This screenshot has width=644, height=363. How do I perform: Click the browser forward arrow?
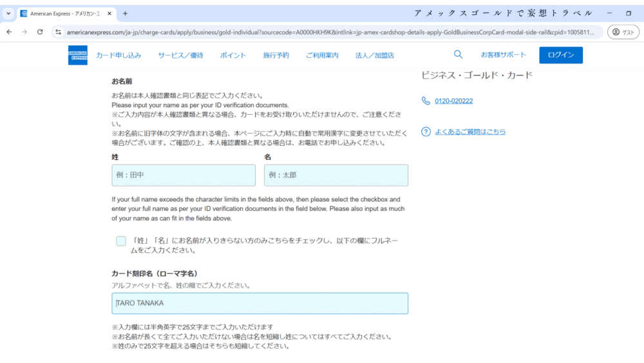click(24, 32)
